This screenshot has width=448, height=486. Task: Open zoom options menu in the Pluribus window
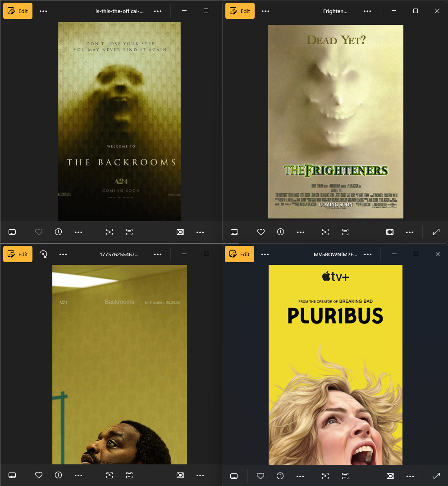tap(410, 476)
